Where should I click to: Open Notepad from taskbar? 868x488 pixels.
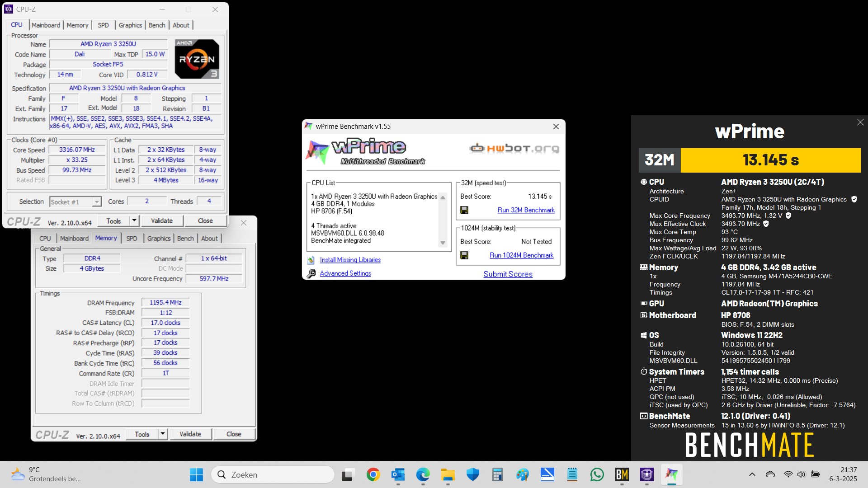[x=572, y=474]
